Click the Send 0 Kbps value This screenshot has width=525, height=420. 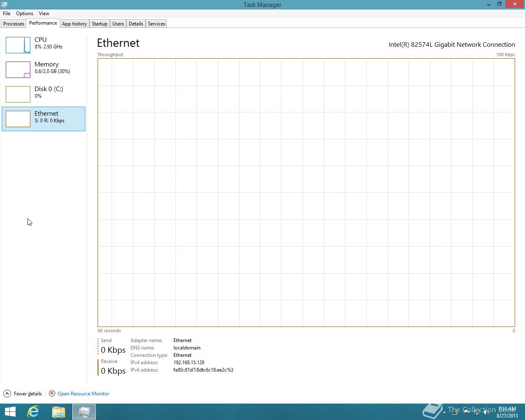pos(113,350)
